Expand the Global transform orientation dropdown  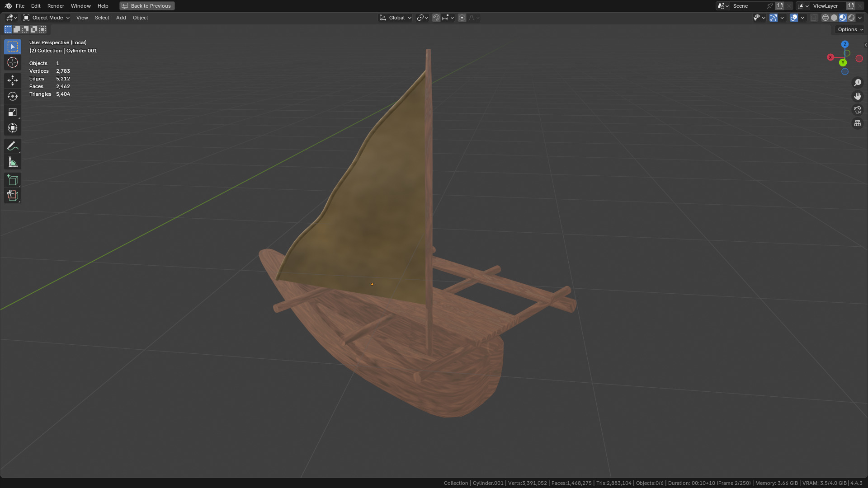396,18
